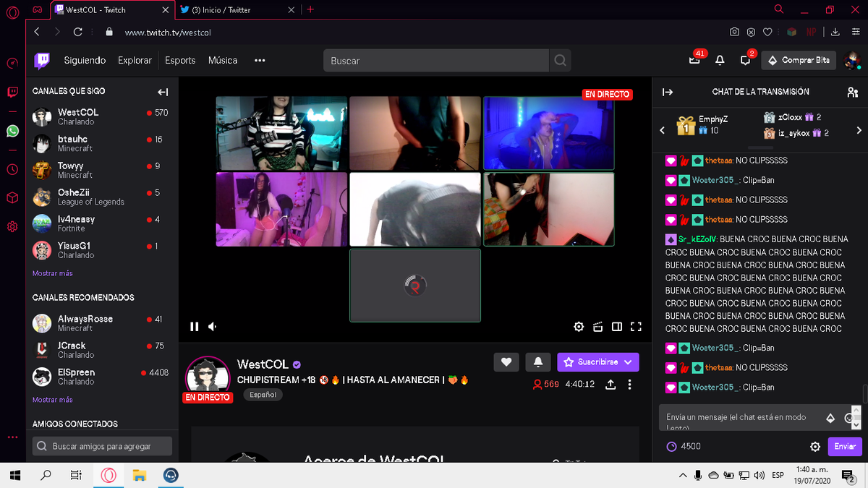Mute the stream volume
Image resolution: width=868 pixels, height=488 pixels.
pos(213,327)
